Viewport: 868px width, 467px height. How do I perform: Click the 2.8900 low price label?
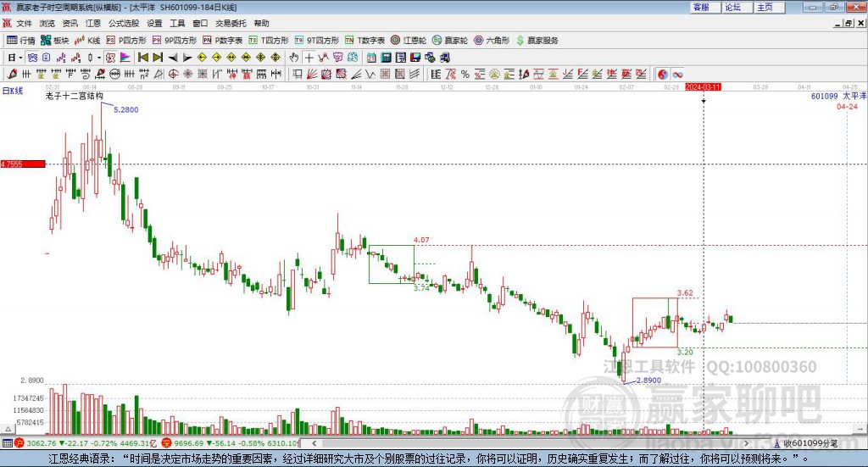(648, 381)
